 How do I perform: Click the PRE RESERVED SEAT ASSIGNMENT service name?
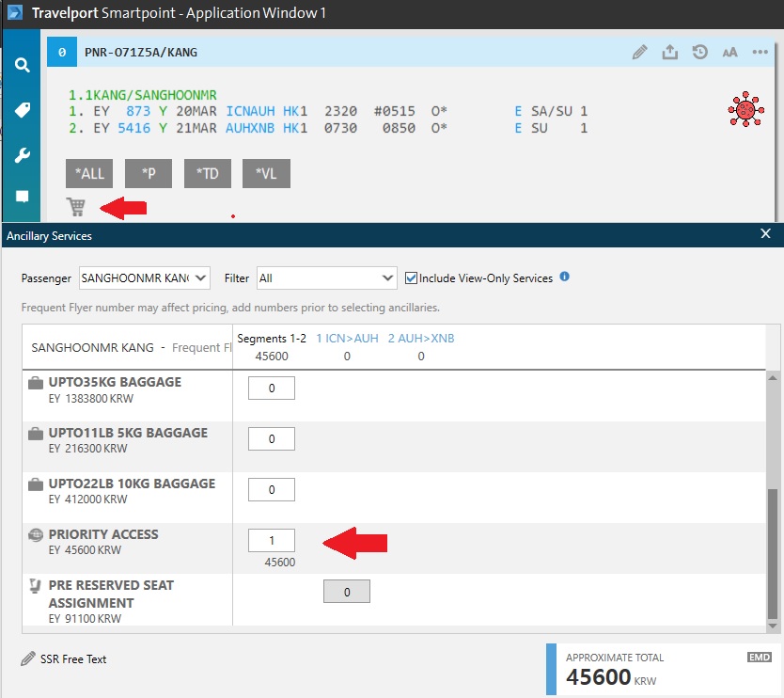111,594
